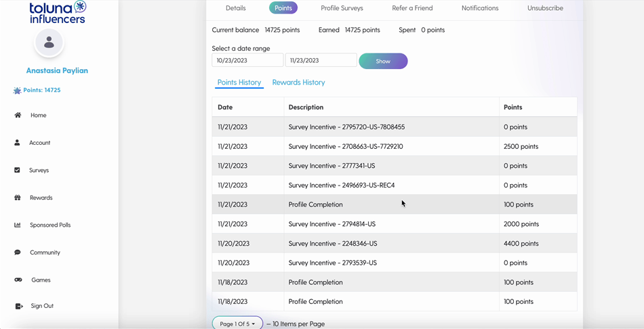Switch to Rewards History tab
The height and width of the screenshot is (329, 644).
coord(298,83)
